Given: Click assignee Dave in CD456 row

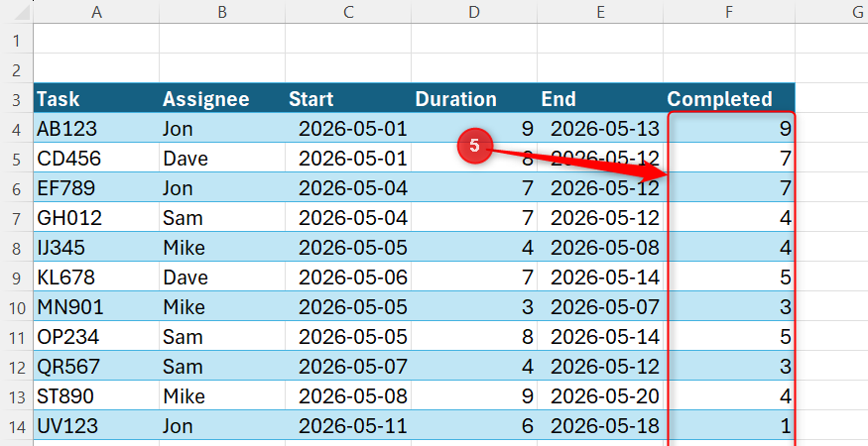Looking at the screenshot, I should tap(222, 159).
